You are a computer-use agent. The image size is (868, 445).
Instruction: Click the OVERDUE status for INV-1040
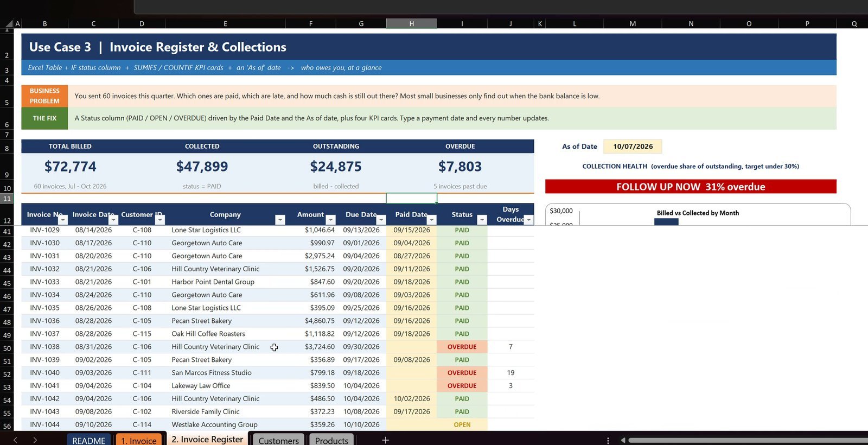click(x=462, y=373)
